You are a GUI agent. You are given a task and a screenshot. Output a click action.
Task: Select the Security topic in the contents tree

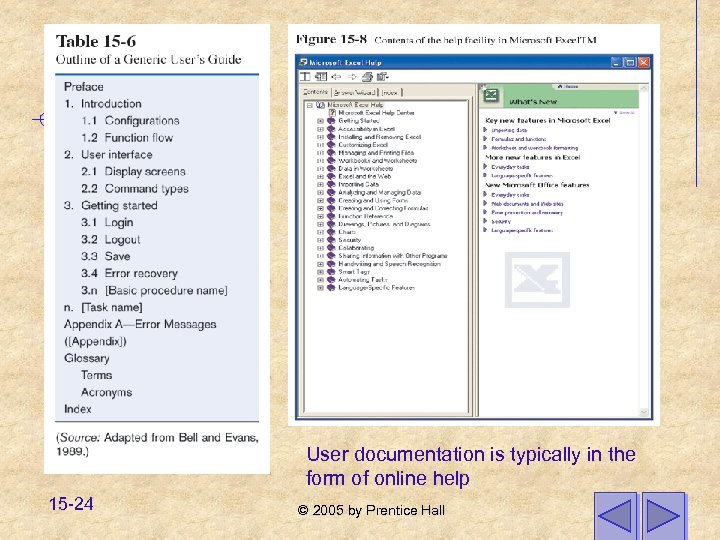349,240
